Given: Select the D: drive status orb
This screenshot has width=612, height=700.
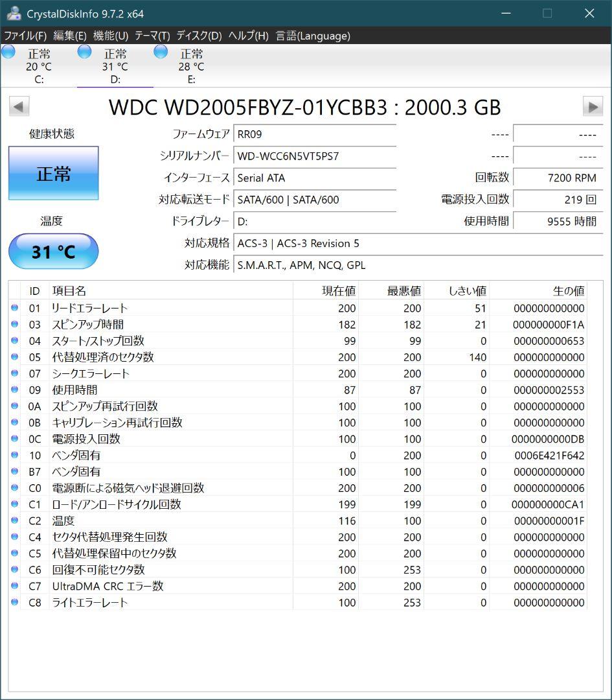Looking at the screenshot, I should coord(84,52).
